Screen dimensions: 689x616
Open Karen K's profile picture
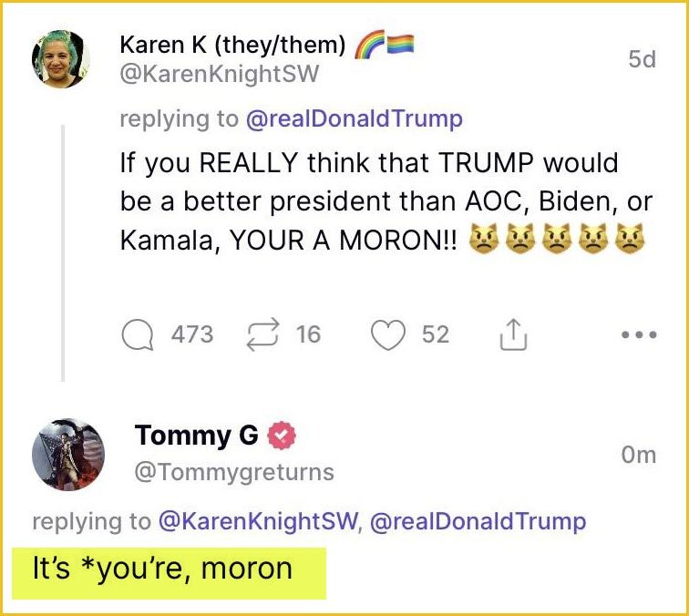pyautogui.click(x=61, y=58)
